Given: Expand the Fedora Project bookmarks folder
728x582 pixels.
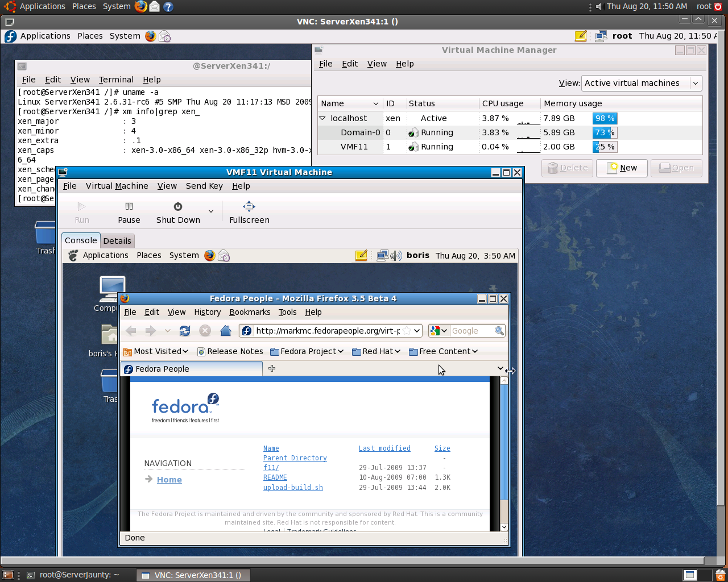Looking at the screenshot, I should click(x=307, y=351).
